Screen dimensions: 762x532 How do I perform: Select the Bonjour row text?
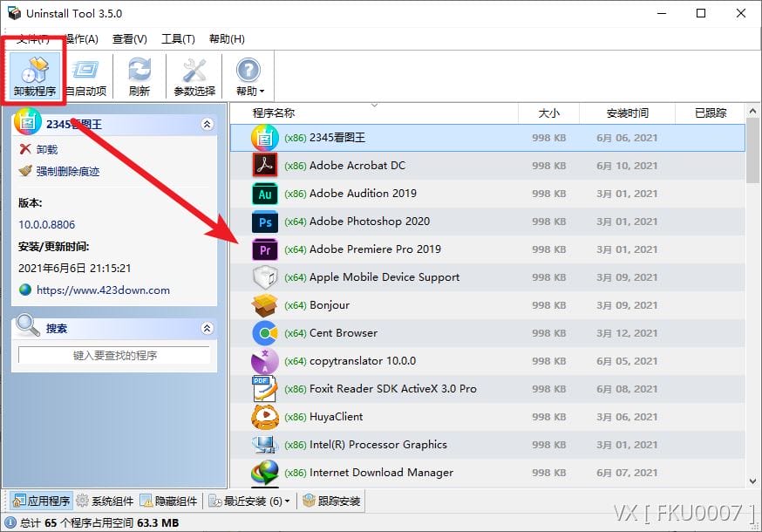pyautogui.click(x=330, y=305)
